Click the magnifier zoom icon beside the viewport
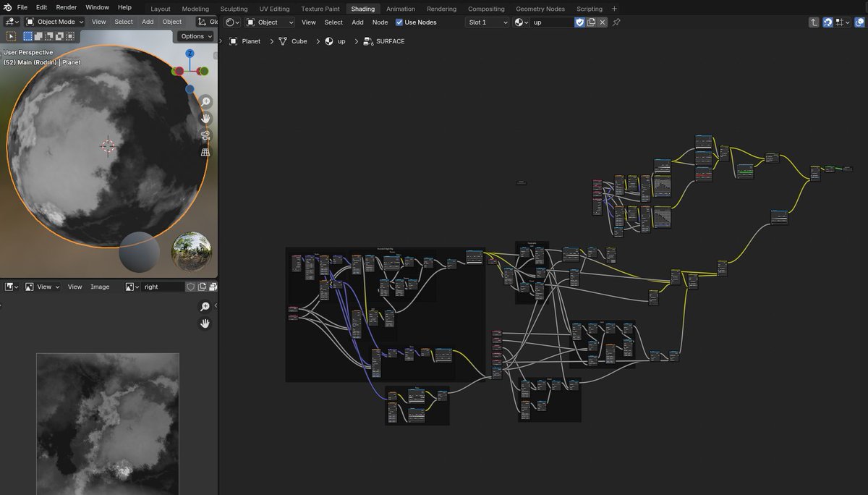The width and height of the screenshot is (868, 495). tap(206, 102)
